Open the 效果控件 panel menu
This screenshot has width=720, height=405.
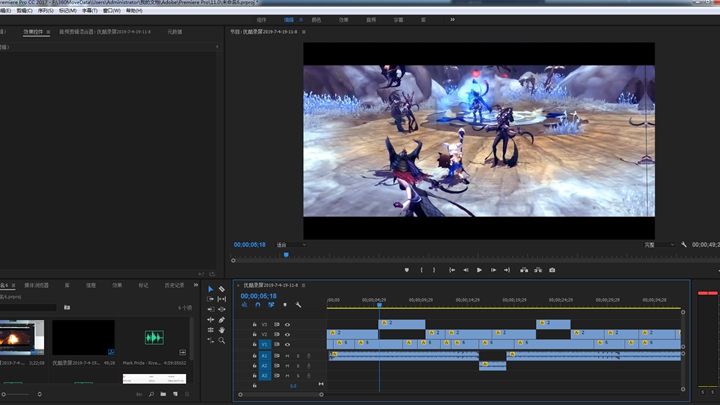pos(48,32)
